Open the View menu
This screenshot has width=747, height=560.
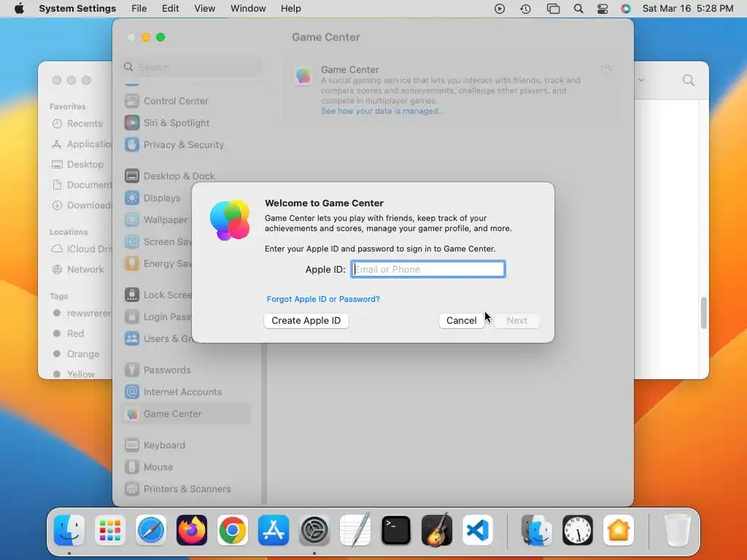point(205,9)
